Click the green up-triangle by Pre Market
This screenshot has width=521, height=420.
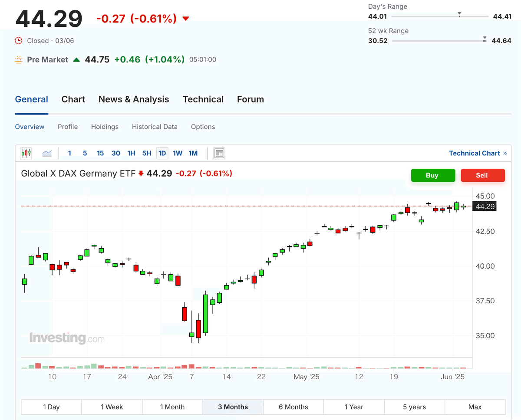pos(76,59)
